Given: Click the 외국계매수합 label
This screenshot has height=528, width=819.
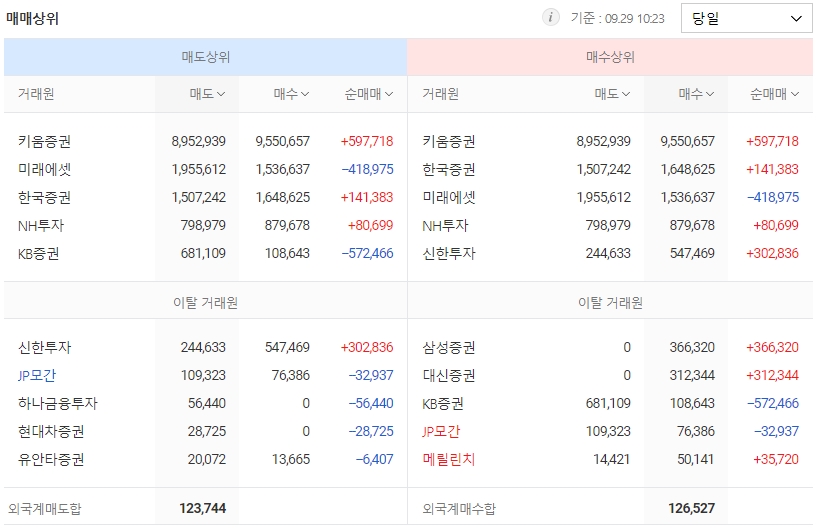Looking at the screenshot, I should coord(459,509).
